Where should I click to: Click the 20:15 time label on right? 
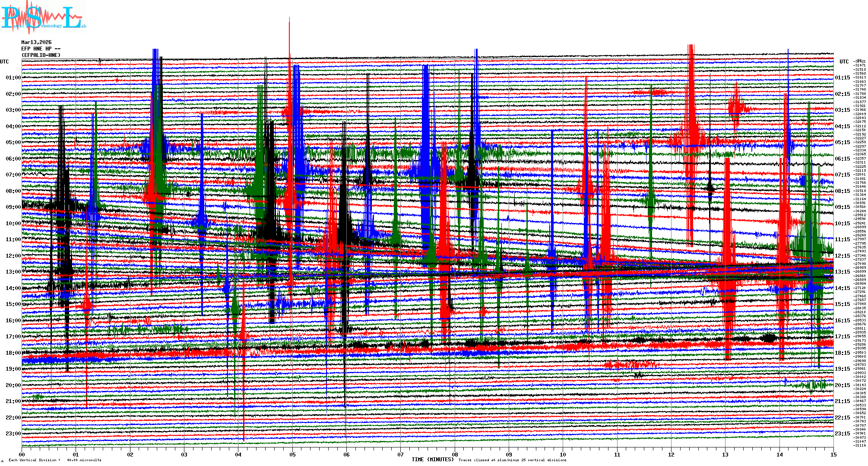tap(842, 385)
